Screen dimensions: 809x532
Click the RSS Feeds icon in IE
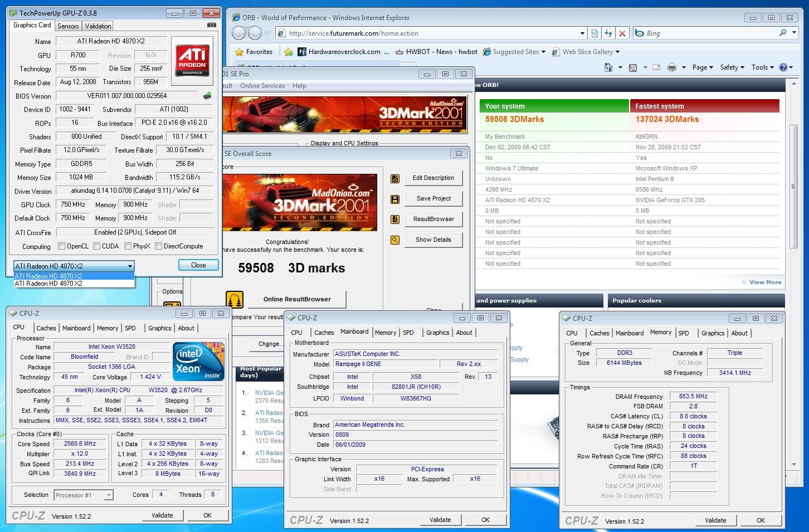[x=633, y=67]
